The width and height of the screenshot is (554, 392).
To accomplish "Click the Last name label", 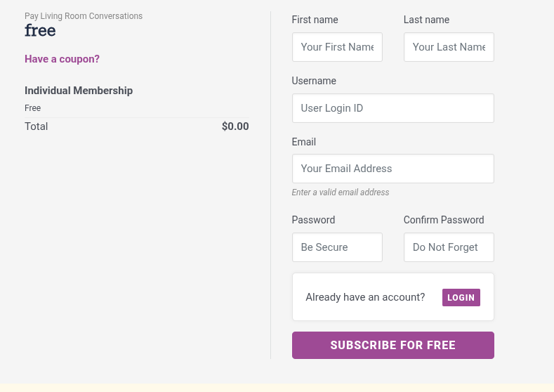I will click(x=426, y=20).
